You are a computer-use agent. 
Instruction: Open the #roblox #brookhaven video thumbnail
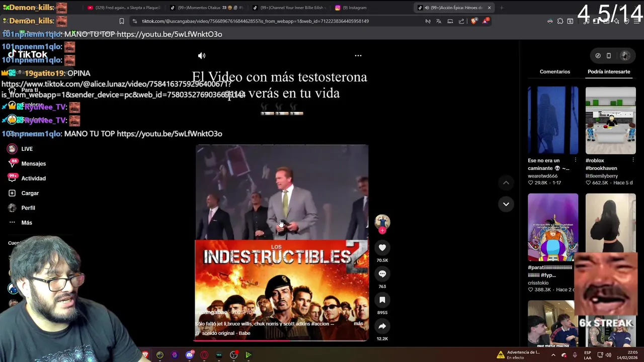pyautogui.click(x=610, y=121)
